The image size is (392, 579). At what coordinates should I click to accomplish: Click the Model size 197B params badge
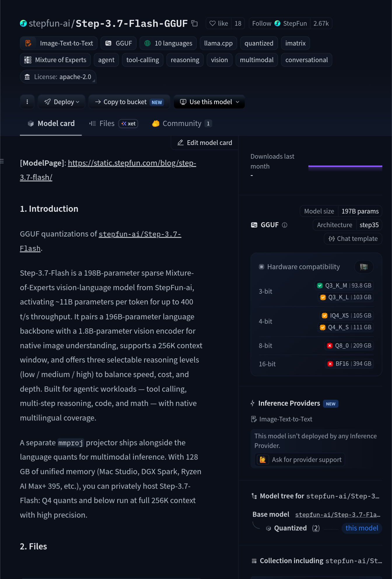pyautogui.click(x=341, y=211)
